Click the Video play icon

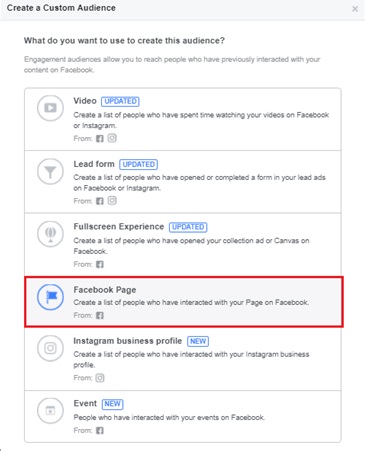[x=50, y=108]
